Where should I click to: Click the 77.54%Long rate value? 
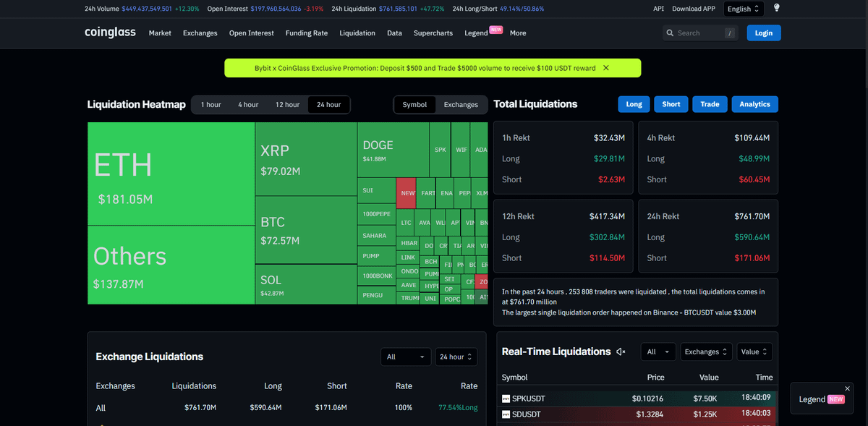pos(458,408)
